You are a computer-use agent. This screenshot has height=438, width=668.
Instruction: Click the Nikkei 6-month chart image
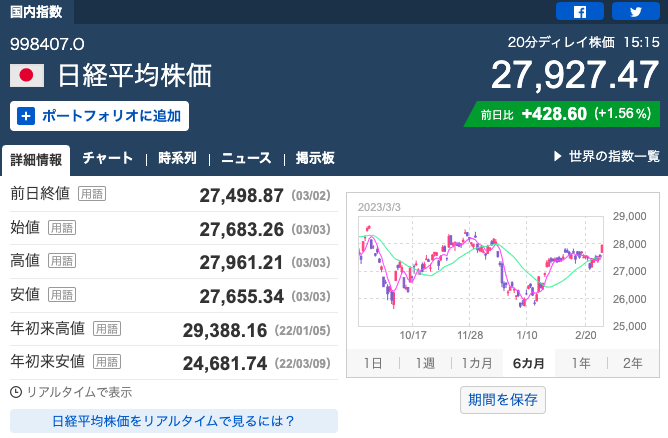pyautogui.click(x=482, y=270)
